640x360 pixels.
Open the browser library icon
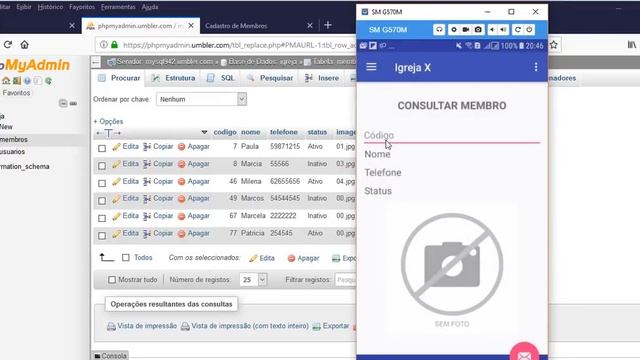(x=631, y=44)
